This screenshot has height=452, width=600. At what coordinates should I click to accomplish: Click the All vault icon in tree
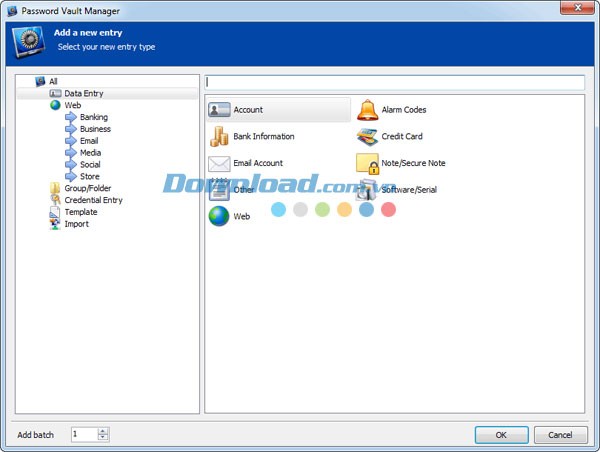click(40, 81)
